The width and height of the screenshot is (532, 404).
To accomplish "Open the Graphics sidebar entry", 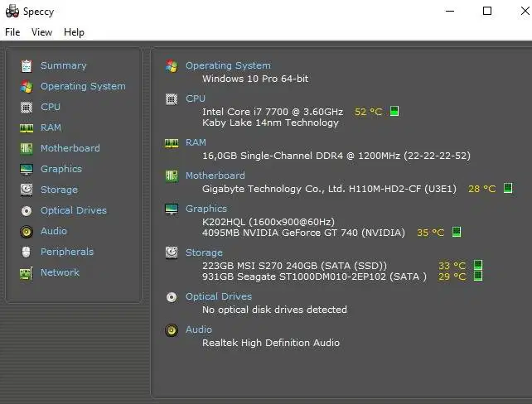I will [x=61, y=169].
